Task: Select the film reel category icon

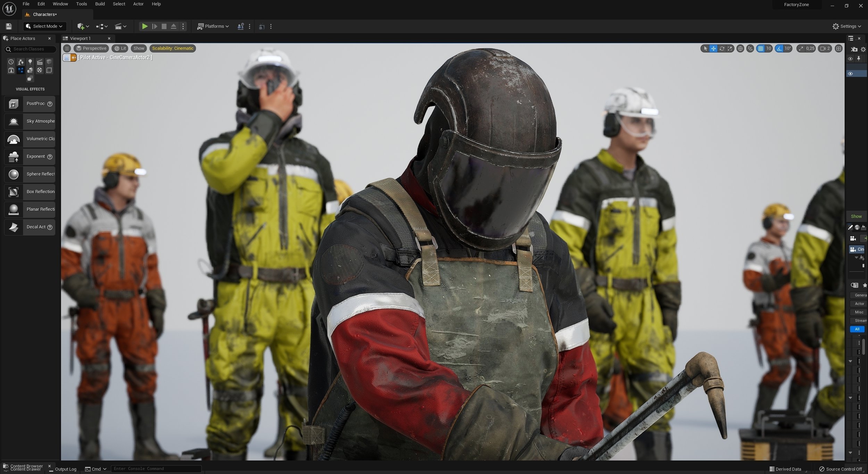Action: (40, 70)
